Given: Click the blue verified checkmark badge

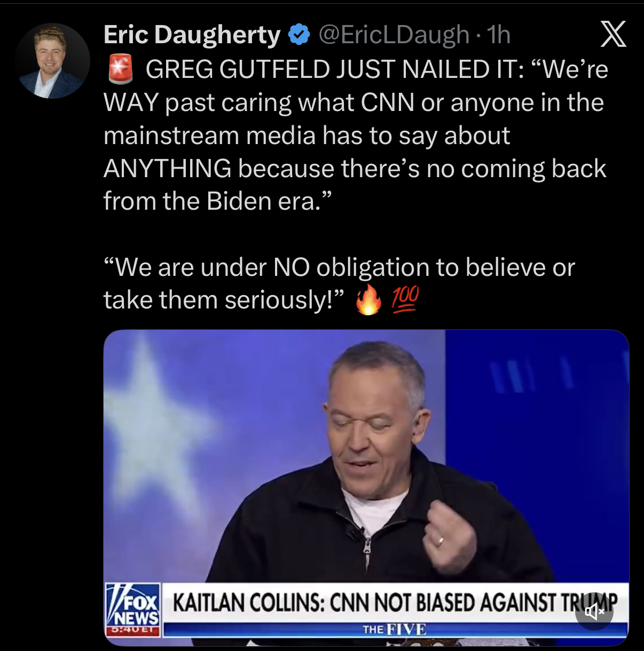Looking at the screenshot, I should coord(299,35).
